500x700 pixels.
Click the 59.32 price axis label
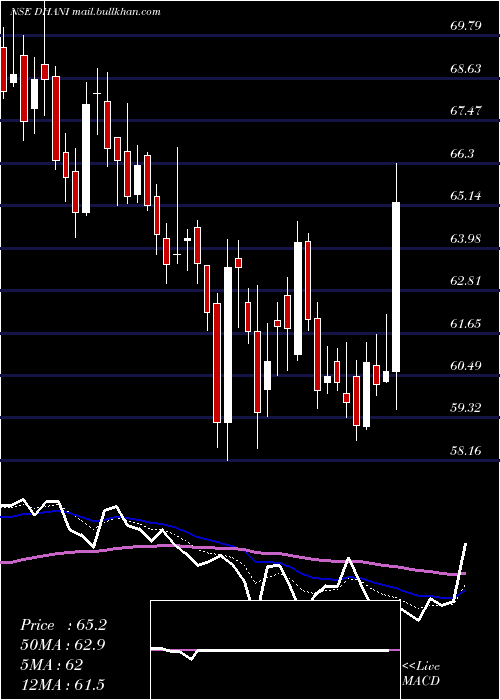tap(466, 408)
